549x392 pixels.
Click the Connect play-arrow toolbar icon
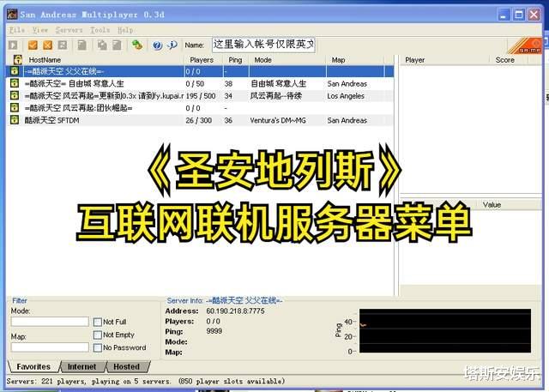tap(13, 45)
